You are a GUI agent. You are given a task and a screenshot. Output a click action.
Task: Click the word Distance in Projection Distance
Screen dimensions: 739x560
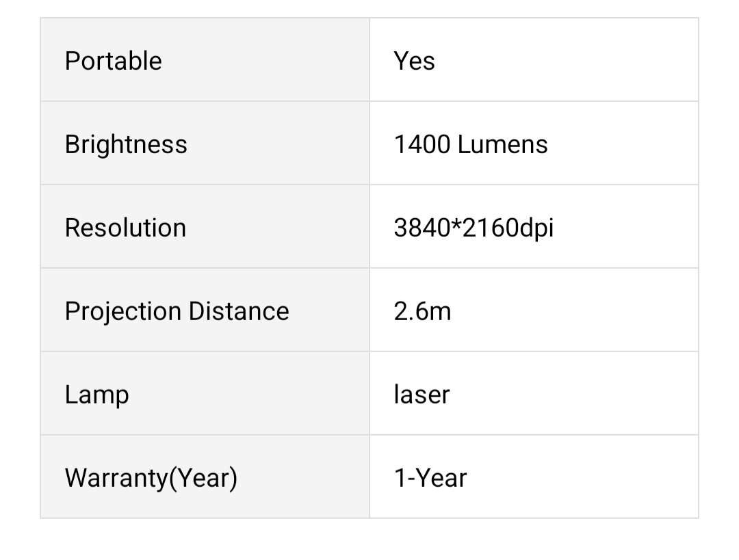[x=239, y=311]
